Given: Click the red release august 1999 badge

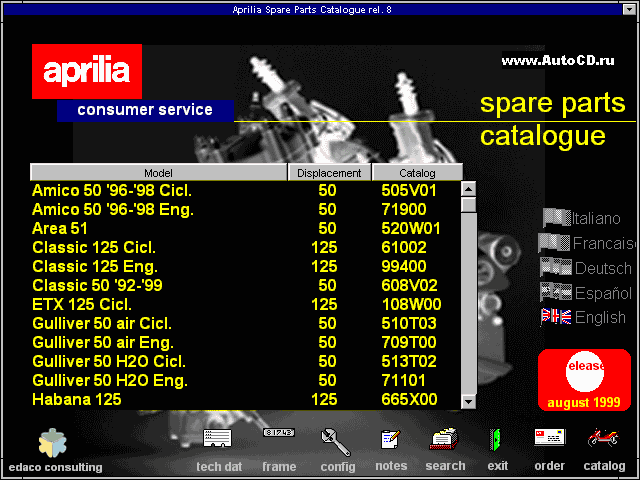Looking at the screenshot, I should click(584, 380).
